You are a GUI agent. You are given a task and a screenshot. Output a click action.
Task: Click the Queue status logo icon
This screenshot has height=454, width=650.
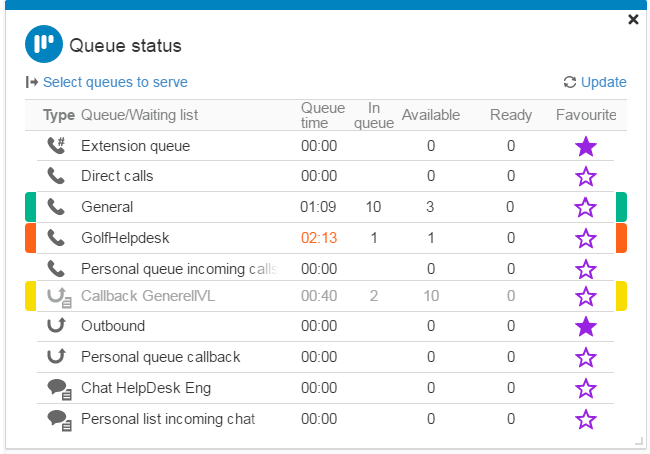[43, 45]
